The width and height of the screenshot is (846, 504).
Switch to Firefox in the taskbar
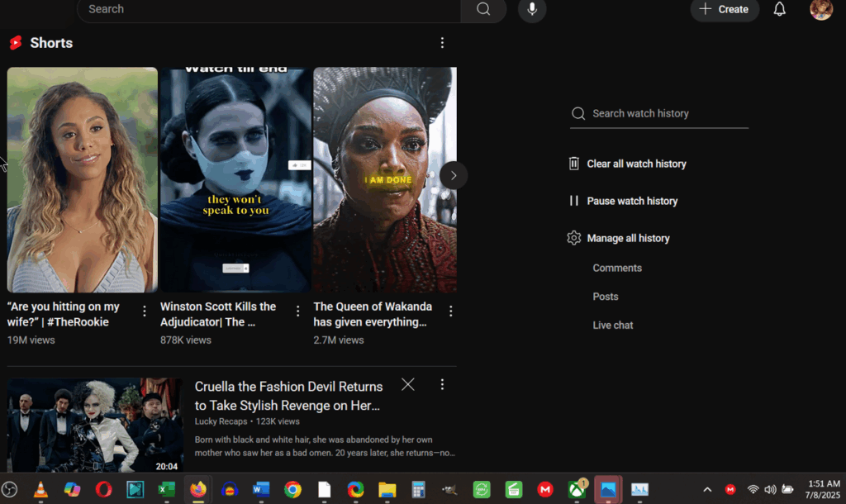198,489
